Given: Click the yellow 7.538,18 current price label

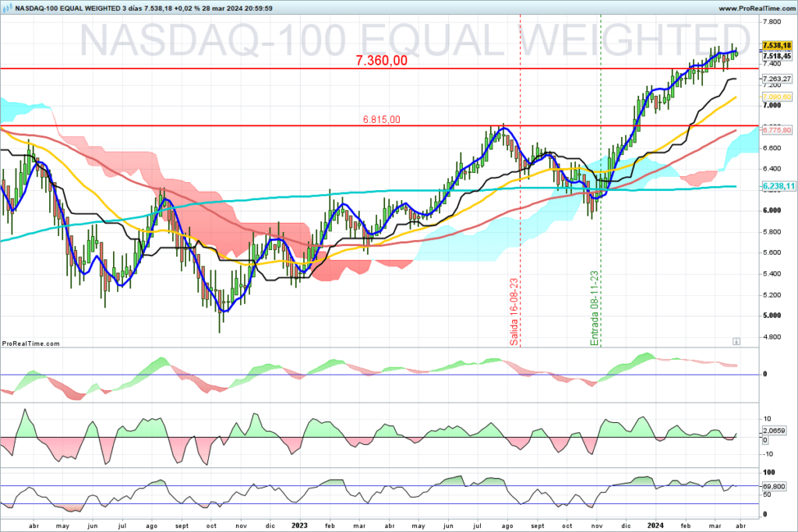Looking at the screenshot, I should point(777,46).
